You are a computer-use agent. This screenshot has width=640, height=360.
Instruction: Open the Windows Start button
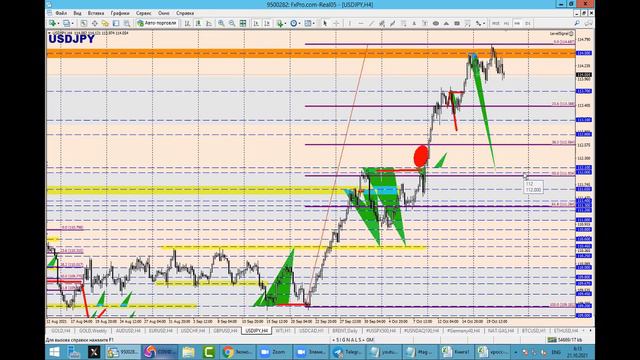(54, 352)
